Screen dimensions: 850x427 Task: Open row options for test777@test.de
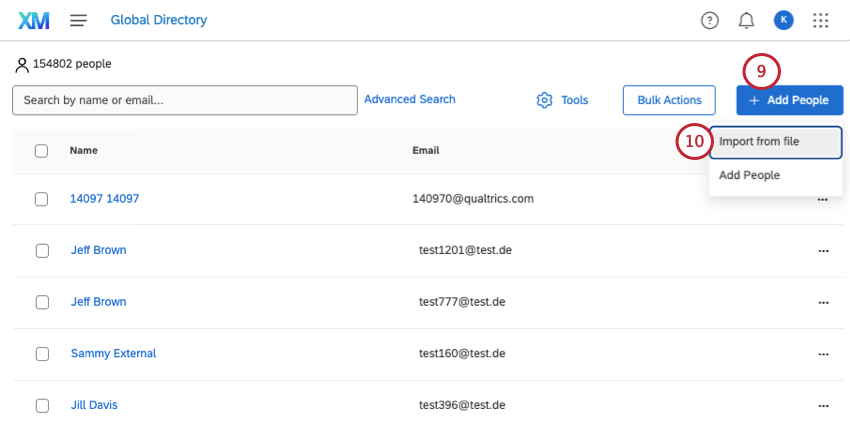point(823,302)
